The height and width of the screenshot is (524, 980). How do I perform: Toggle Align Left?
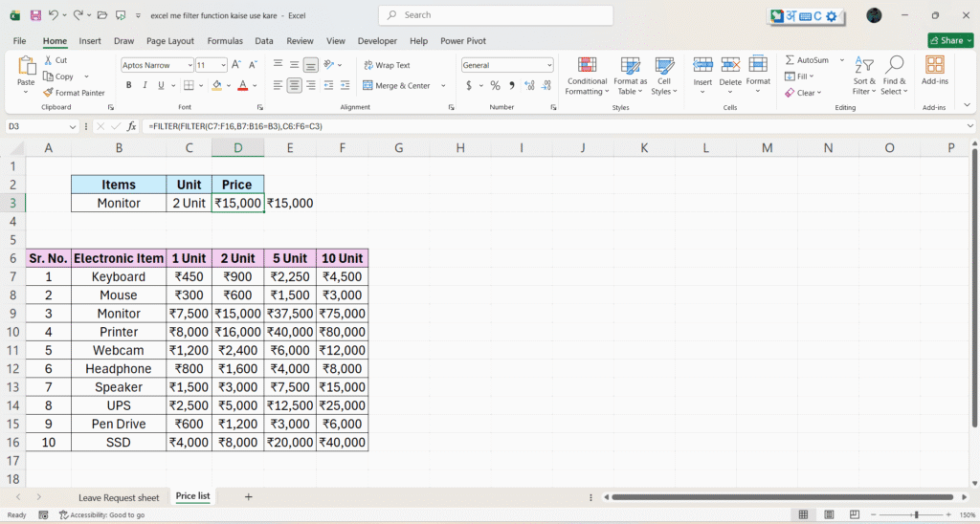[x=278, y=85]
